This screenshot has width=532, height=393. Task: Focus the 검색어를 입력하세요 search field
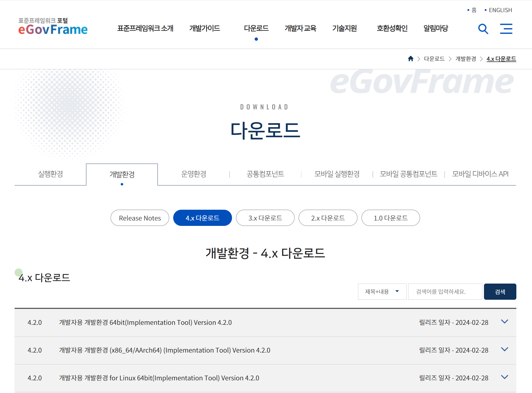(445, 291)
